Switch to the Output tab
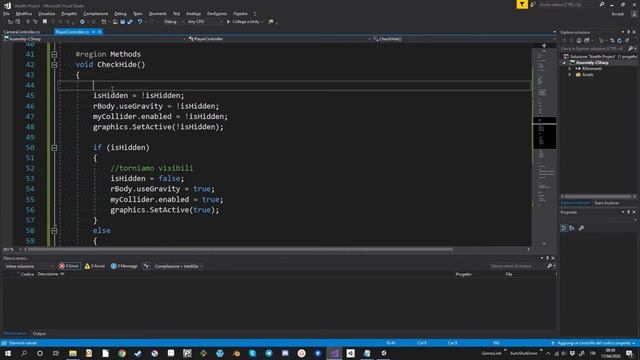The image size is (640, 360). click(x=39, y=334)
